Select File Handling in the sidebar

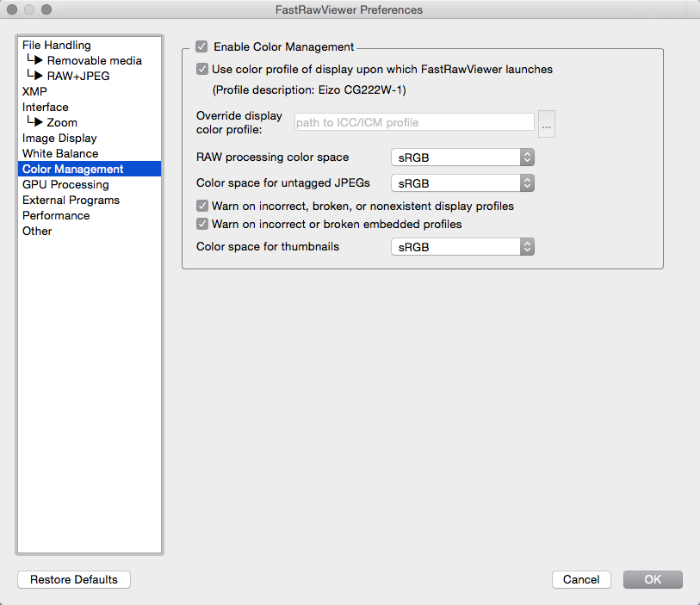point(90,45)
